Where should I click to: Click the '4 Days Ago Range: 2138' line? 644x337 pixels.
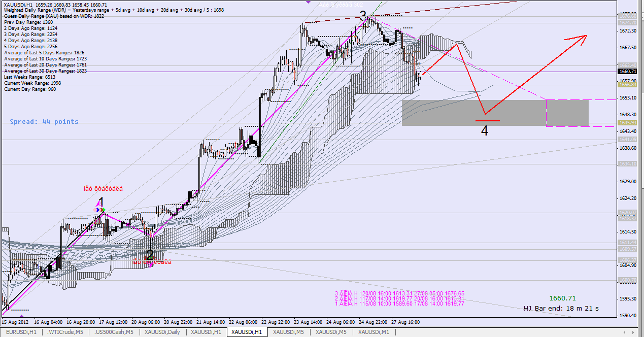31,41
